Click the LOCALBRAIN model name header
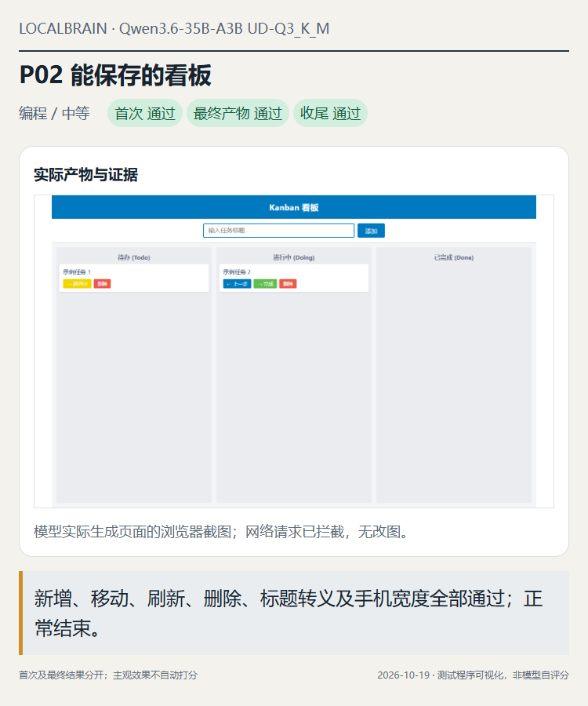This screenshot has height=706, width=588. 174,28
